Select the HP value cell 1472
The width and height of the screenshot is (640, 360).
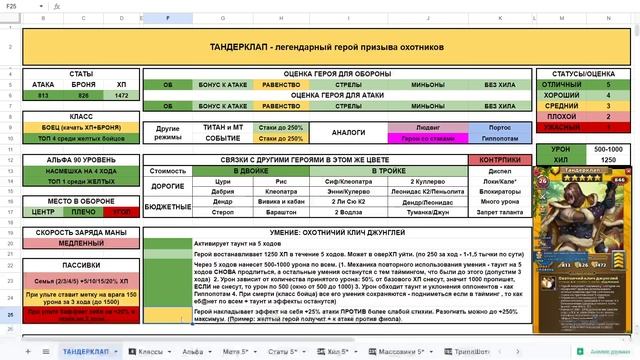pos(121,95)
